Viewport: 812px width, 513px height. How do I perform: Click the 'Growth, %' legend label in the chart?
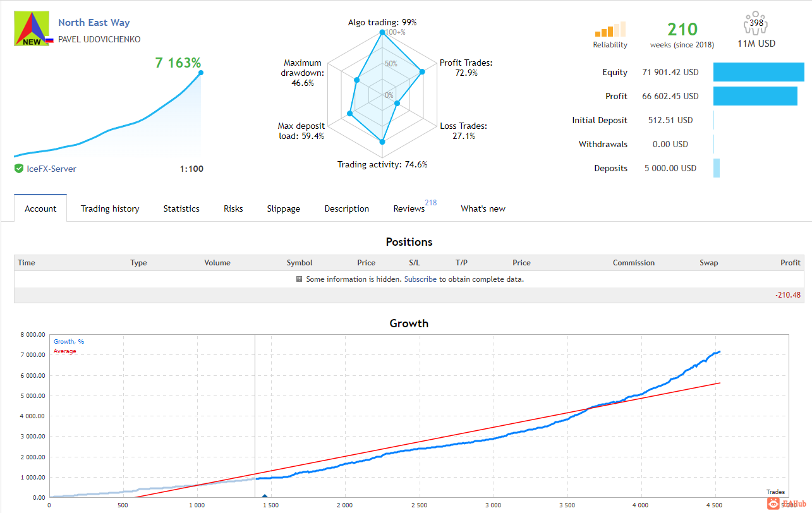[x=69, y=342]
